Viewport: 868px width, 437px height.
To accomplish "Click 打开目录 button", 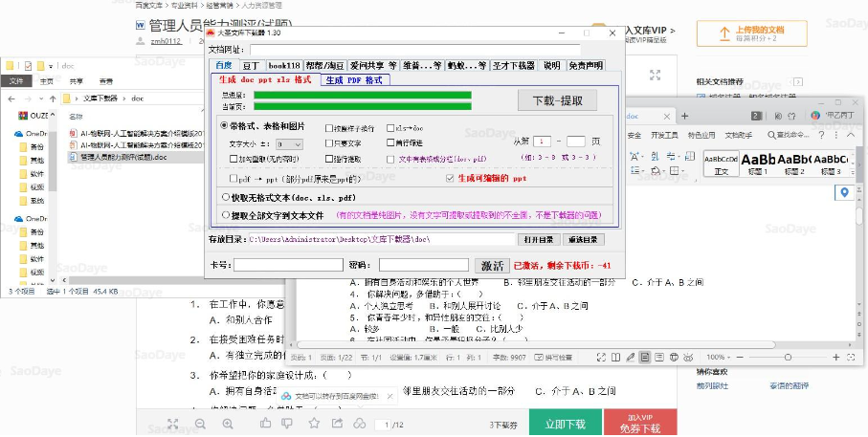I will [x=538, y=239].
